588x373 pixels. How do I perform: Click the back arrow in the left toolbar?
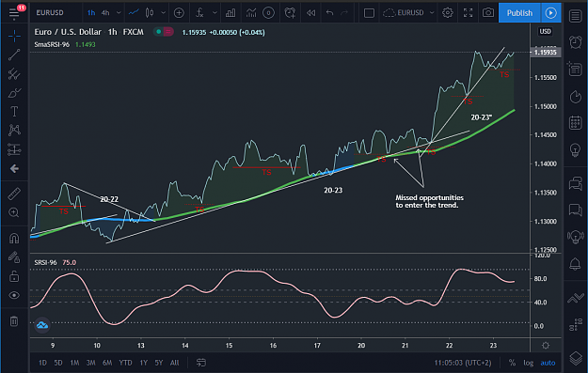[14, 169]
